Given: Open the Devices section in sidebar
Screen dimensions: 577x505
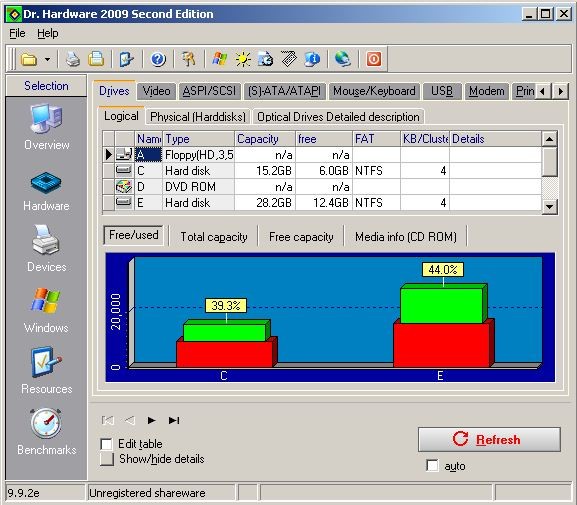Looking at the screenshot, I should pos(46,249).
